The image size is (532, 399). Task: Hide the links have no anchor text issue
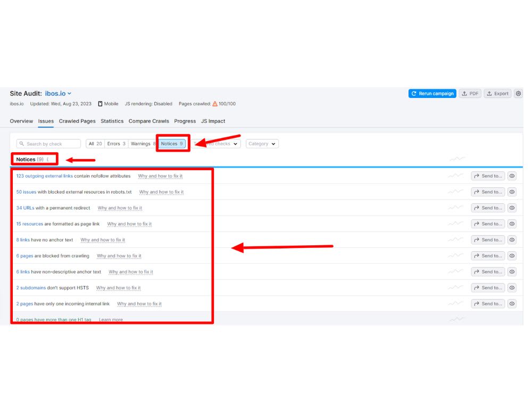(x=512, y=239)
